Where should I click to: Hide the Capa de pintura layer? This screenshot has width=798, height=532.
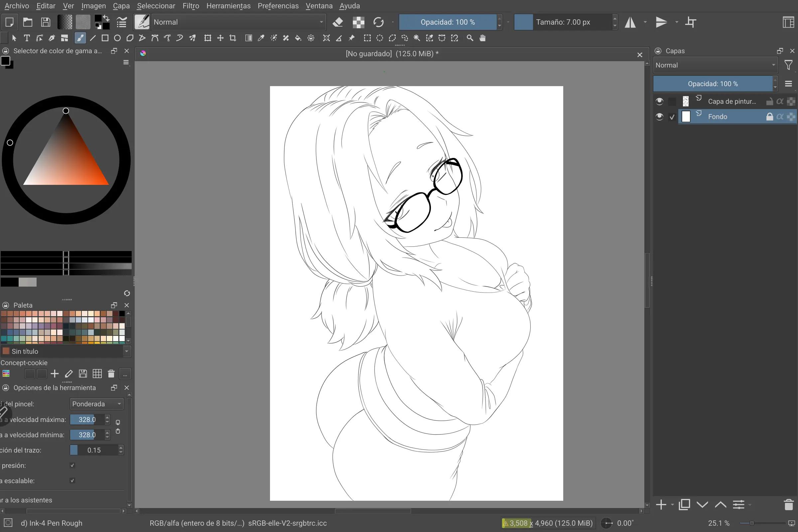point(659,101)
